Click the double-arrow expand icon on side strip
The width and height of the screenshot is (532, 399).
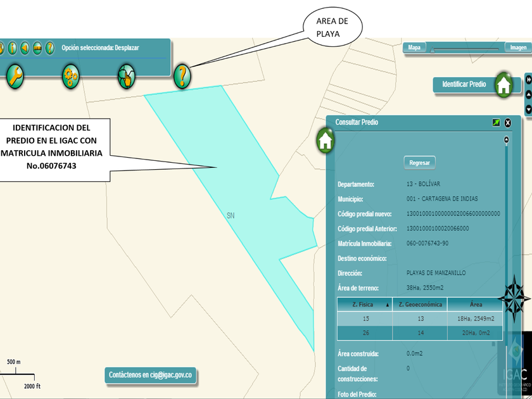pyautogui.click(x=529, y=80)
